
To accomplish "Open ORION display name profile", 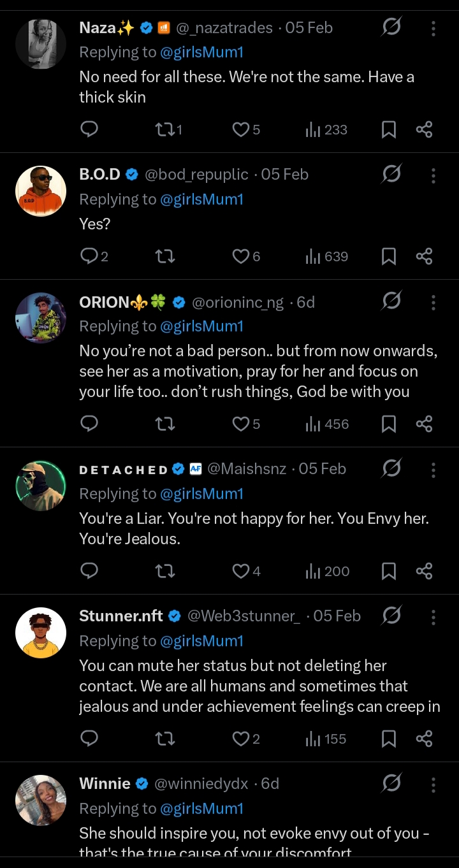I will click(104, 302).
